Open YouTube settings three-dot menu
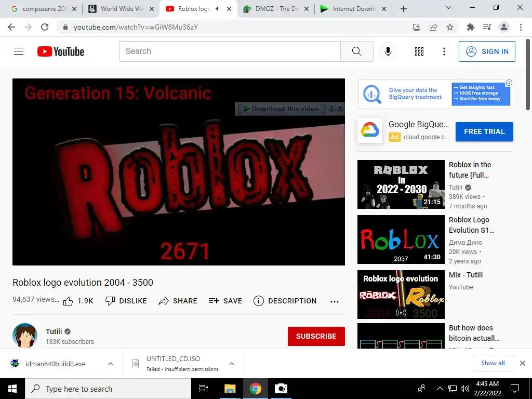The width and height of the screenshot is (532, 399). click(x=444, y=51)
